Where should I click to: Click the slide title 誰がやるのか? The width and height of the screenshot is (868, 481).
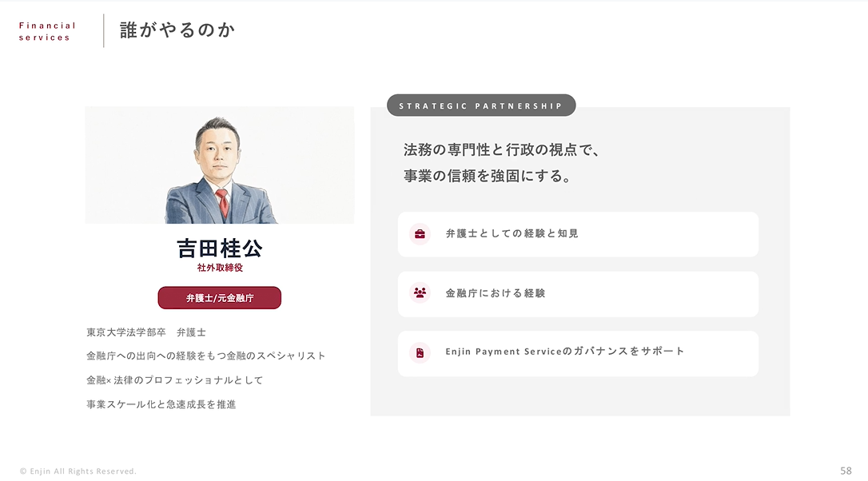click(x=177, y=30)
